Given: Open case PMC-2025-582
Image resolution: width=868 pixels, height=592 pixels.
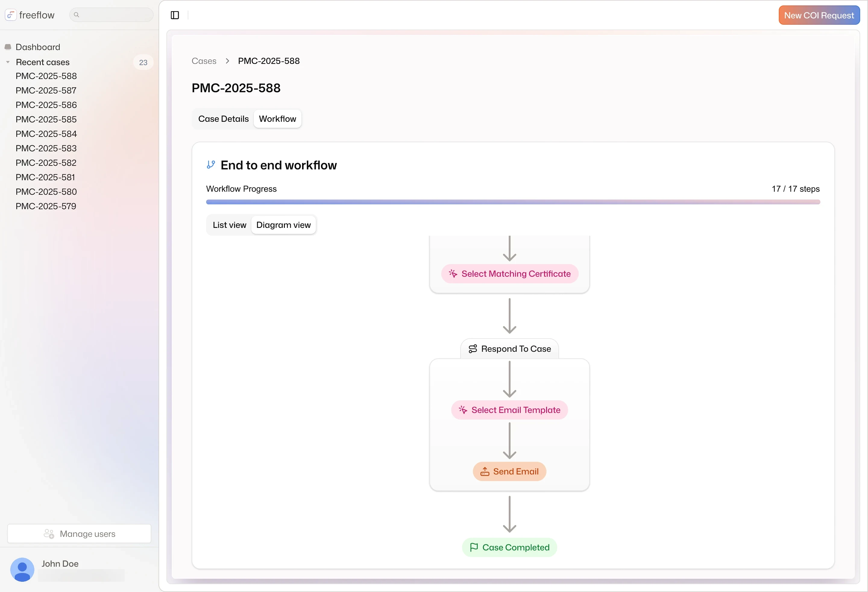Looking at the screenshot, I should 46,163.
